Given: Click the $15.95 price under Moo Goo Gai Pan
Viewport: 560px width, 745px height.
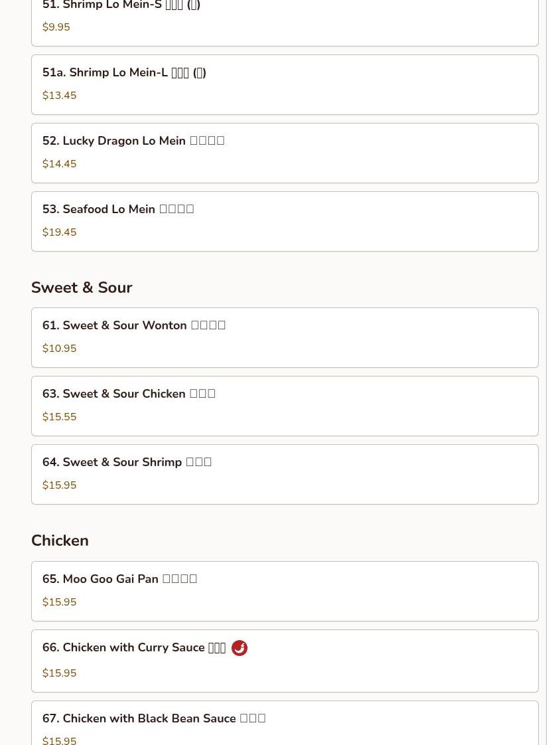Looking at the screenshot, I should coord(59,602).
